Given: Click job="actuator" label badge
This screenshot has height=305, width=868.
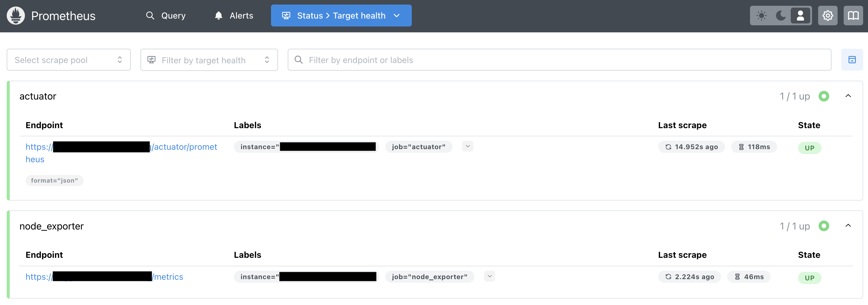Looking at the screenshot, I should 418,147.
